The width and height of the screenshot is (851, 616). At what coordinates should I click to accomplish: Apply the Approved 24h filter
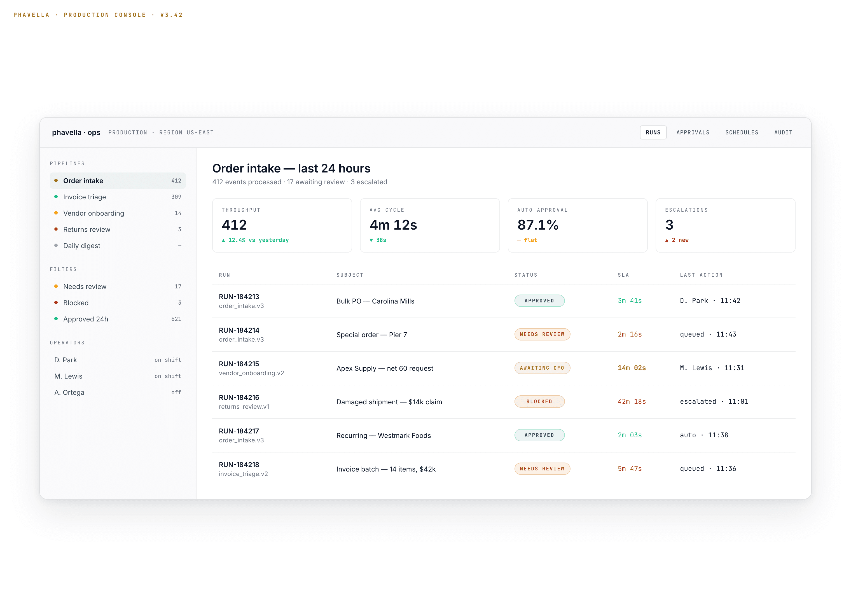118,319
